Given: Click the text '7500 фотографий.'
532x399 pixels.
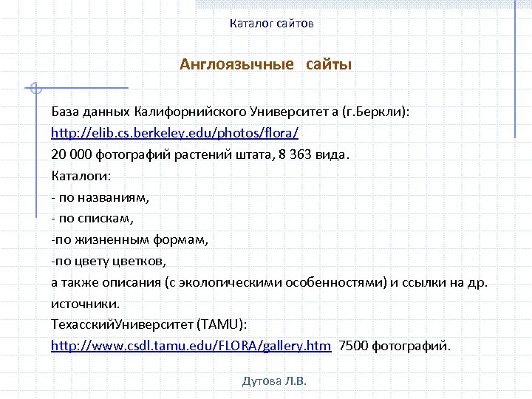Looking at the screenshot, I should [x=395, y=346].
